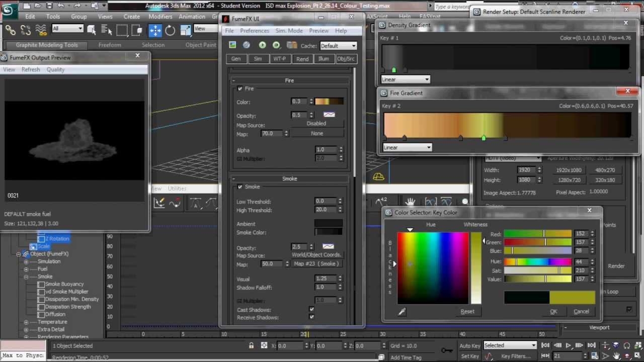This screenshot has height=362, width=644.
Task: Open Fire Gradient Linear interpolation dropdown
Action: 407,147
